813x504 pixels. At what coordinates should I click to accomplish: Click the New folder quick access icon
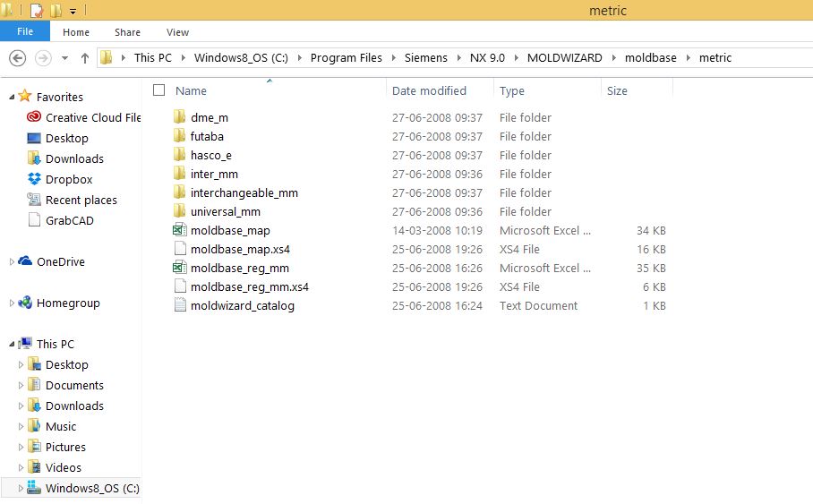click(x=56, y=10)
